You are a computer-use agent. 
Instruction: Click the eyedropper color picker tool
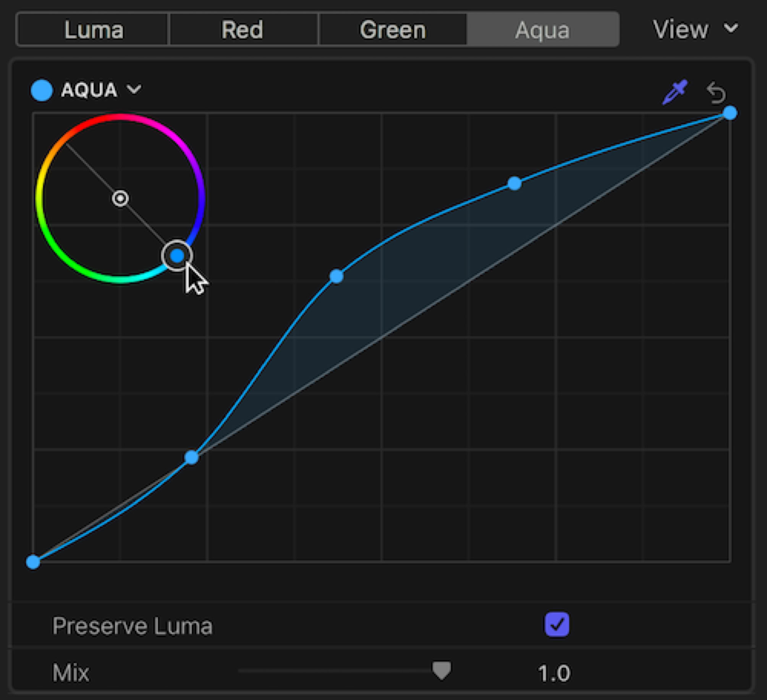(x=675, y=92)
